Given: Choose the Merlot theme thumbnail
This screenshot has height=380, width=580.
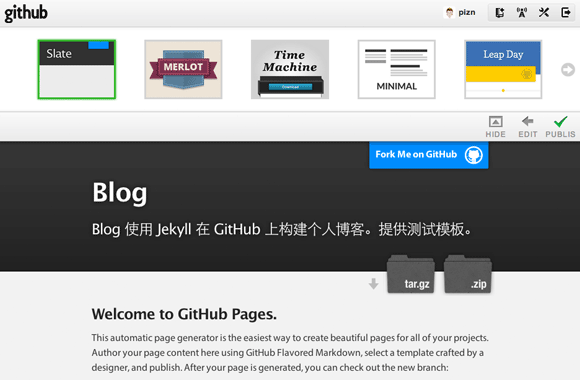Looking at the screenshot, I should (x=183, y=70).
